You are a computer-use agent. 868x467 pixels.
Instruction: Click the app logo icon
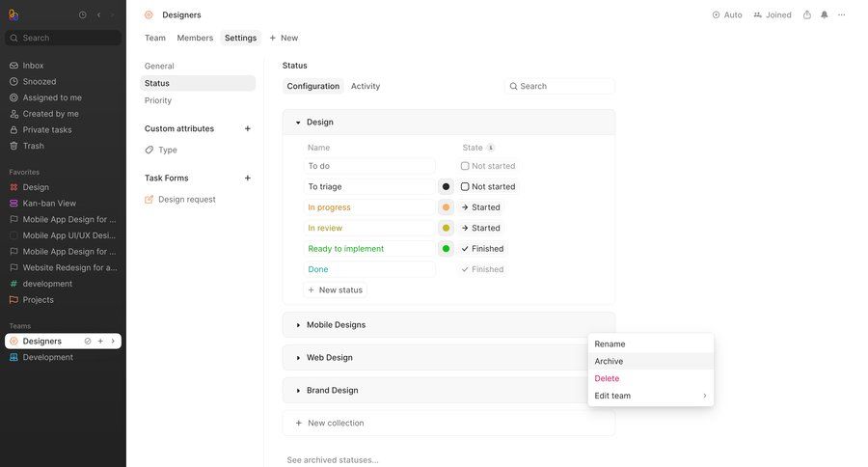tap(14, 15)
